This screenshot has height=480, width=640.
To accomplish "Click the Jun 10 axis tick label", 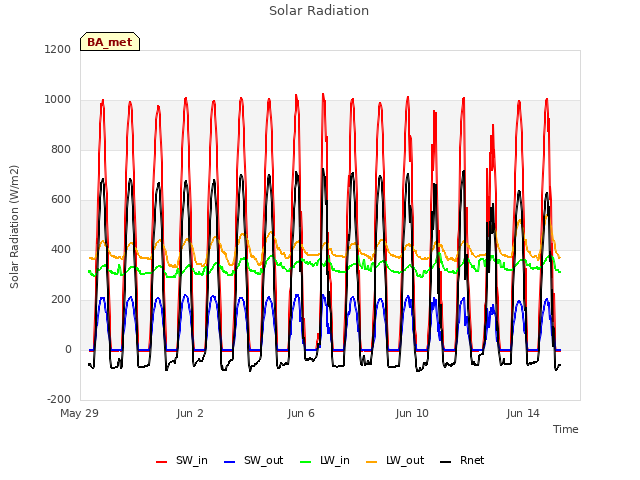I will tap(412, 413).
